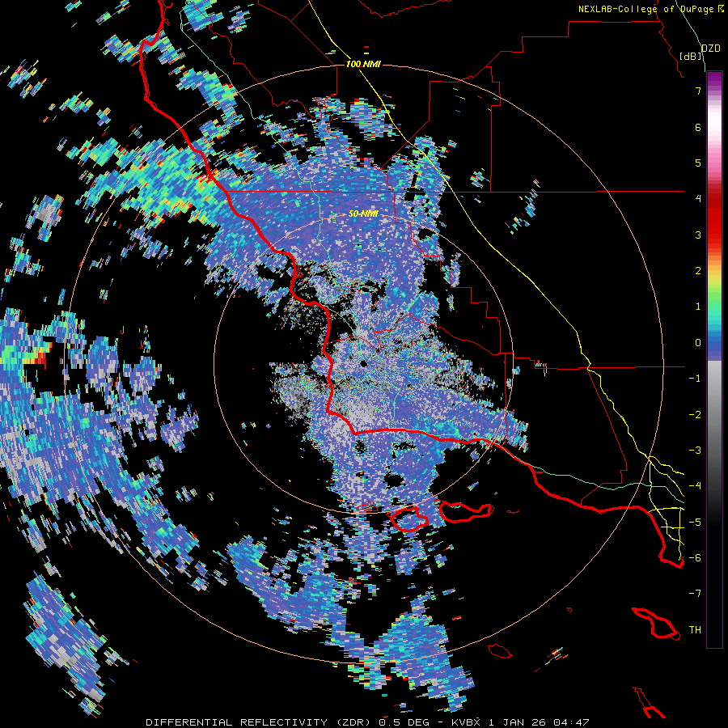728x728 pixels.
Task: Click the 0 value on color scale
Action: click(698, 343)
